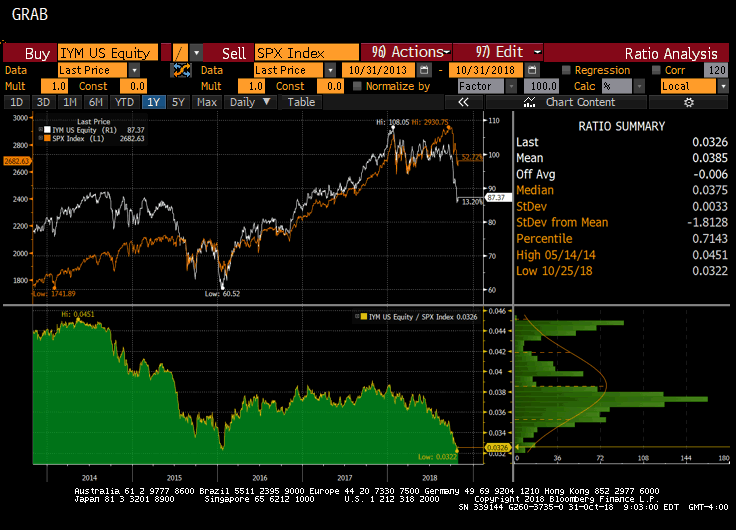Click the Sell Const 0.0 field
The image size is (736, 530).
pos(330,86)
